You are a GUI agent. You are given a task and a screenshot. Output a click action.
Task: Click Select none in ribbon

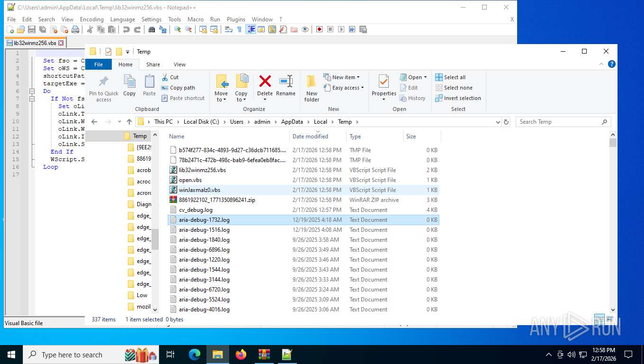pos(454,88)
